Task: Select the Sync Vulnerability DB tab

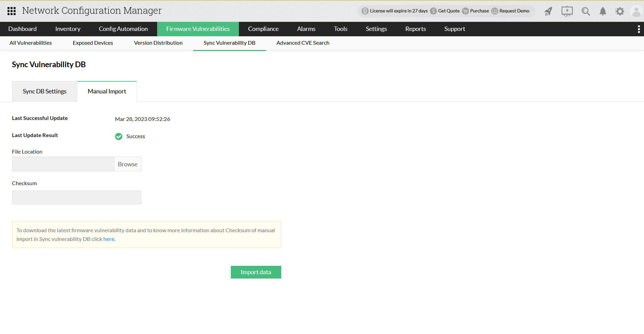Action: [229, 43]
